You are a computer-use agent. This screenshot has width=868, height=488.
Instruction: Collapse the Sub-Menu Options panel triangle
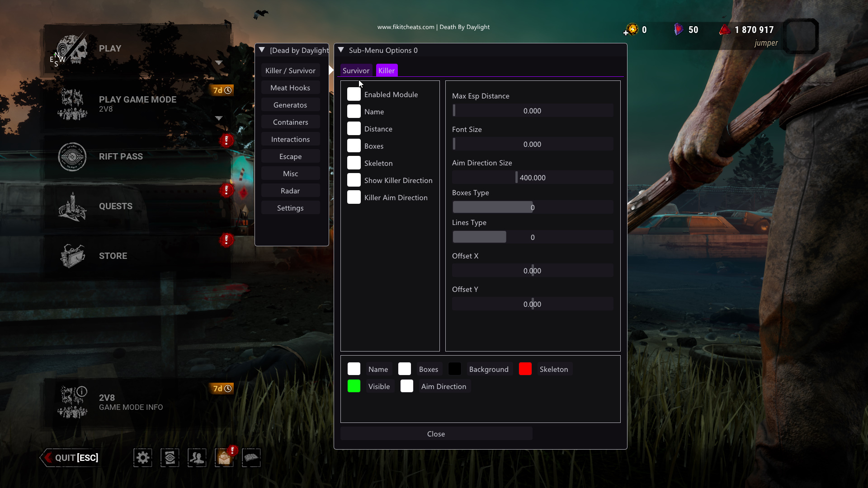pos(341,50)
